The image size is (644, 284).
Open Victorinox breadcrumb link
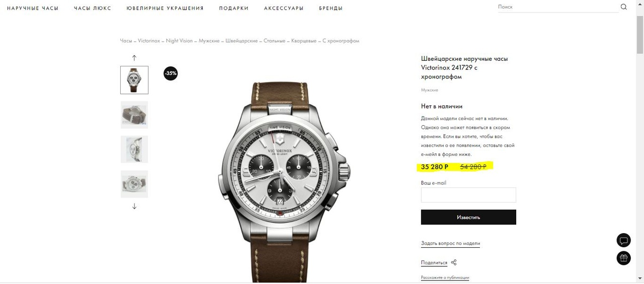point(149,41)
